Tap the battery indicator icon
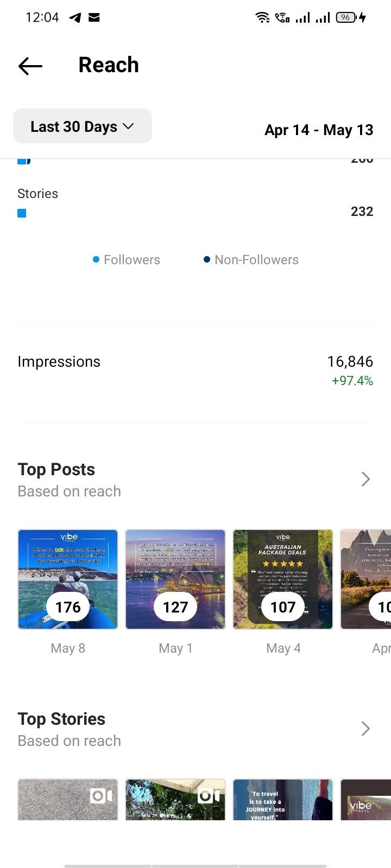391x868 pixels. point(346,17)
